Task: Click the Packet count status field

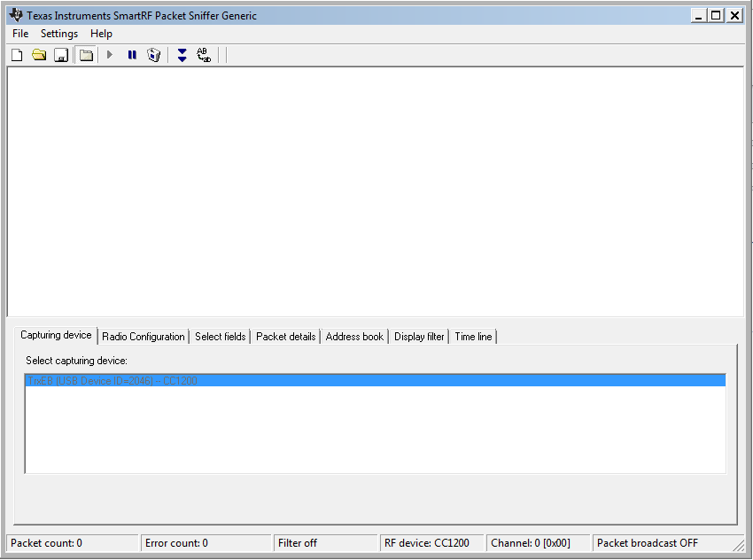Action: 73,543
